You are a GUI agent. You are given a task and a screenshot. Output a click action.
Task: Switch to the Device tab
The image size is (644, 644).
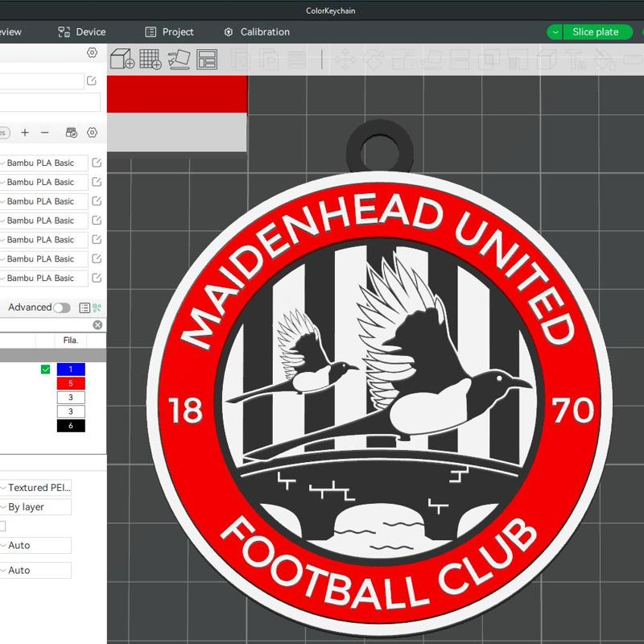(x=89, y=32)
